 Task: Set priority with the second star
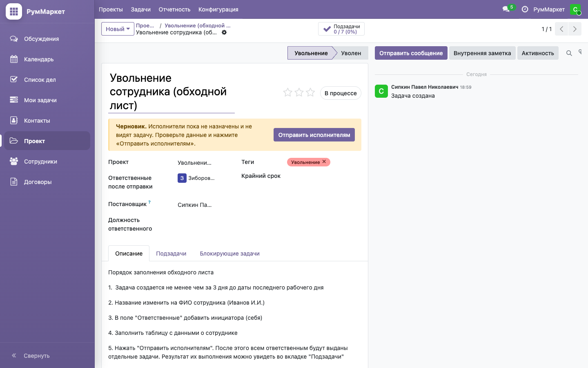coord(299,93)
